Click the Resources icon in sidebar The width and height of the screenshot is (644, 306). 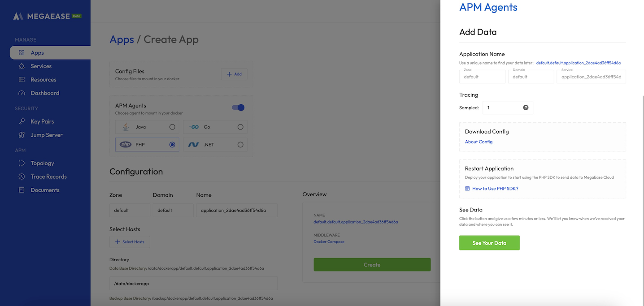point(22,80)
